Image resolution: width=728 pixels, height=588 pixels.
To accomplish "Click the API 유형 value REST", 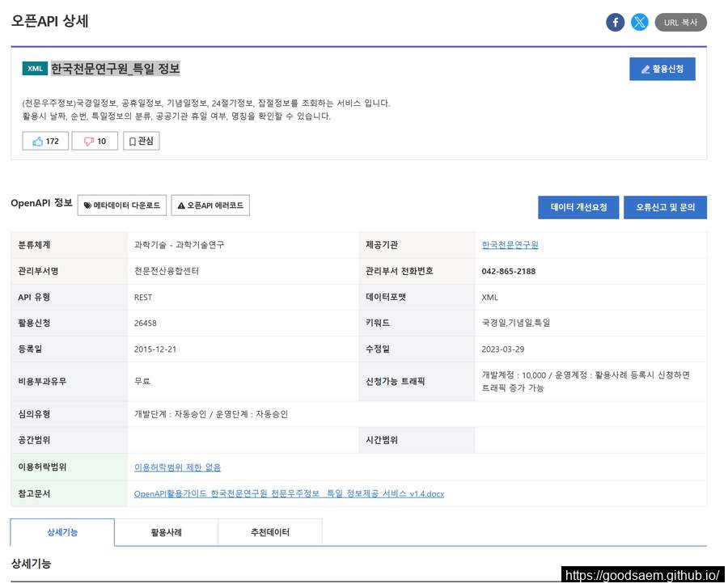I will coord(143,298).
